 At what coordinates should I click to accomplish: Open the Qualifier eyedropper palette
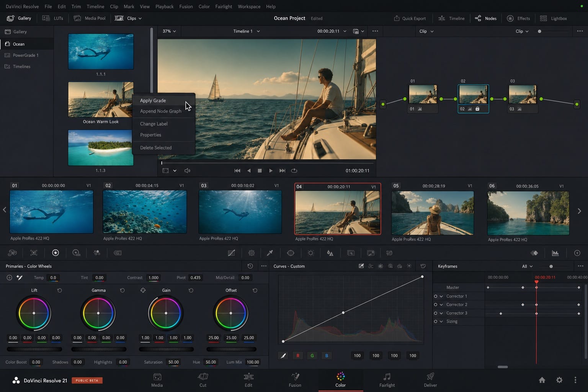(270, 253)
